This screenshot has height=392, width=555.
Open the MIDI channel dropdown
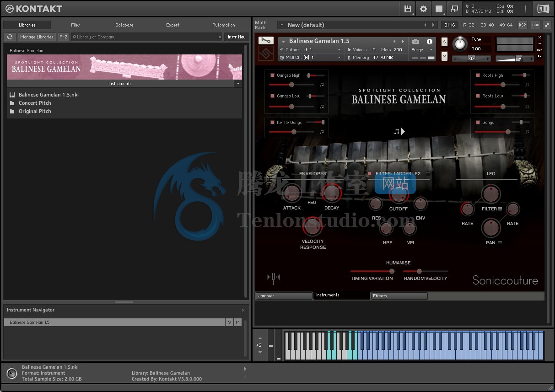[x=339, y=58]
